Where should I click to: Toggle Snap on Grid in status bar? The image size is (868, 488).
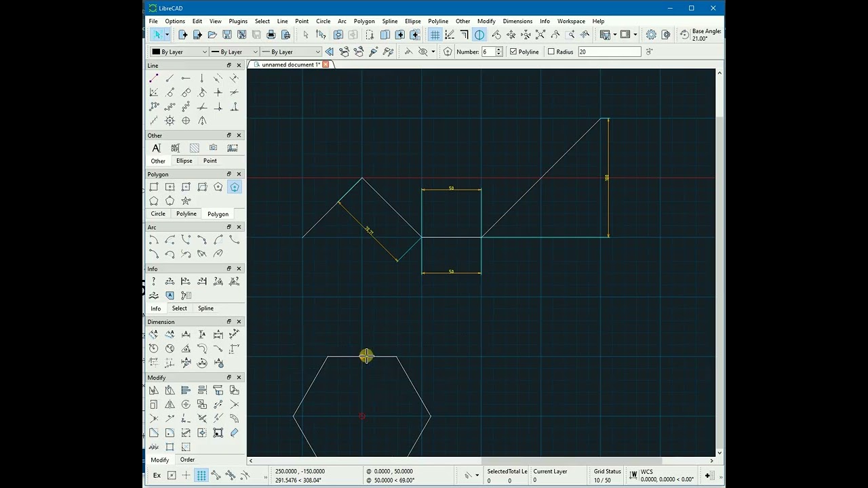click(x=201, y=476)
